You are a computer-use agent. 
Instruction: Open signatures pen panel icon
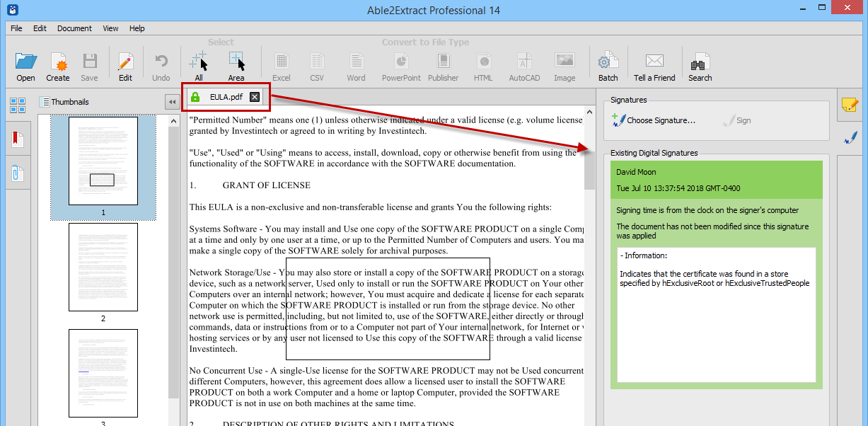(x=850, y=137)
